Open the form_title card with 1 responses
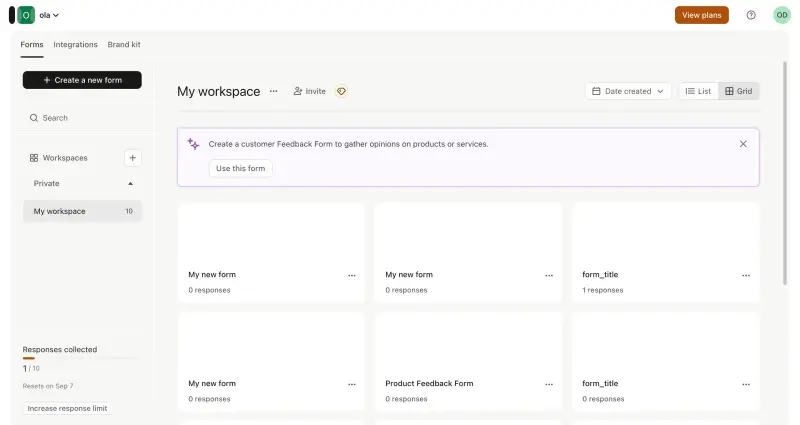This screenshot has height=425, width=800. click(665, 253)
